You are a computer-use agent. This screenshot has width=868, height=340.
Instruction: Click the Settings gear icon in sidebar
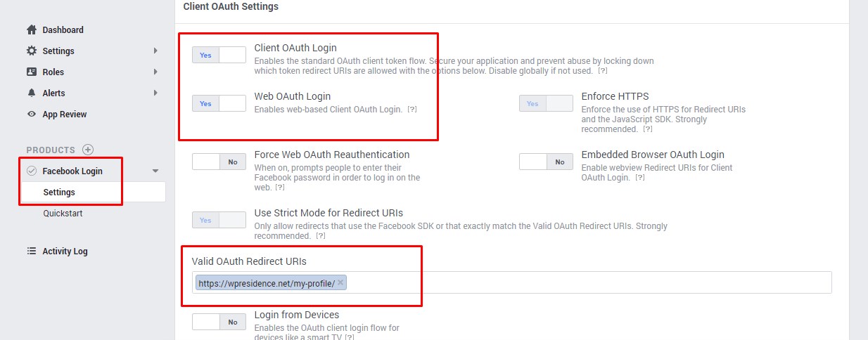point(31,51)
